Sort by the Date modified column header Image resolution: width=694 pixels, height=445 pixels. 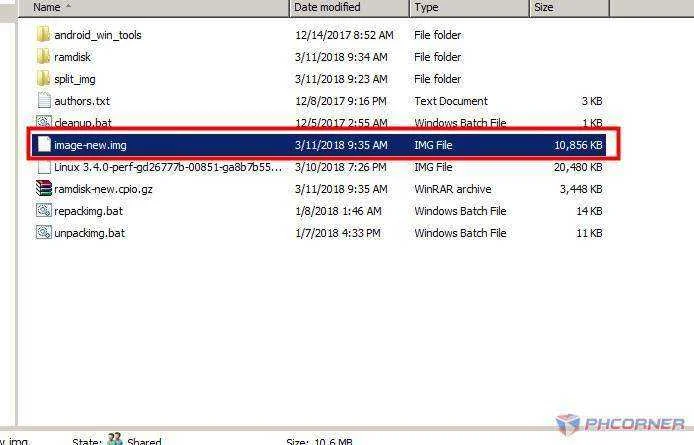coord(349,8)
